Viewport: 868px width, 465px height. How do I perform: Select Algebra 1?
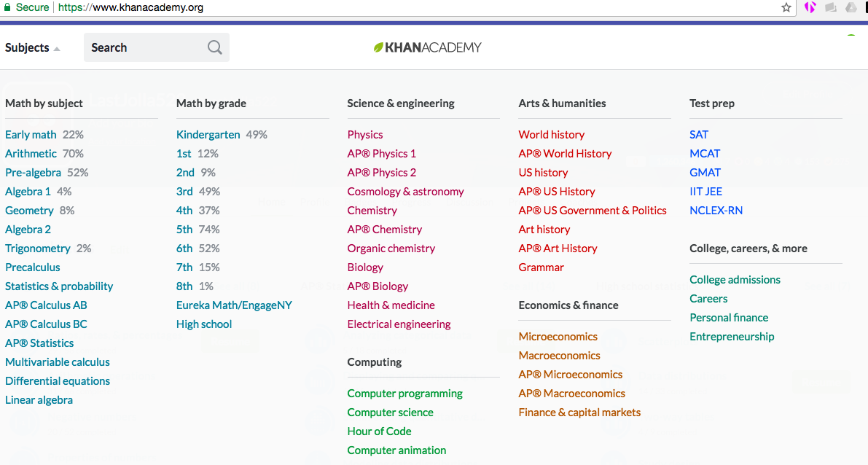click(28, 191)
